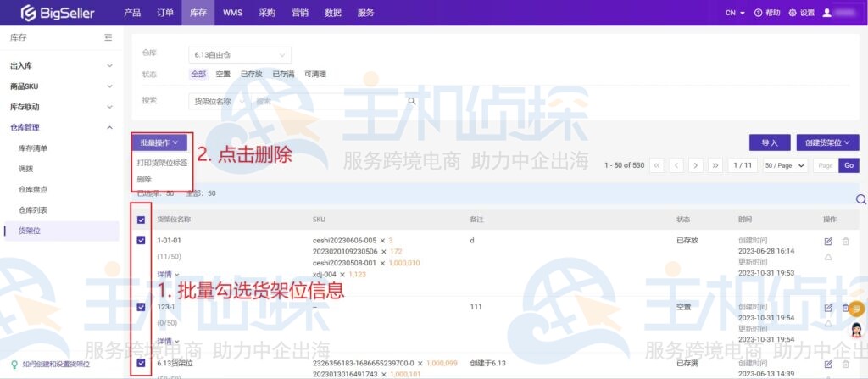Open the CN language dropdown
The height and width of the screenshot is (379, 868).
pos(735,13)
